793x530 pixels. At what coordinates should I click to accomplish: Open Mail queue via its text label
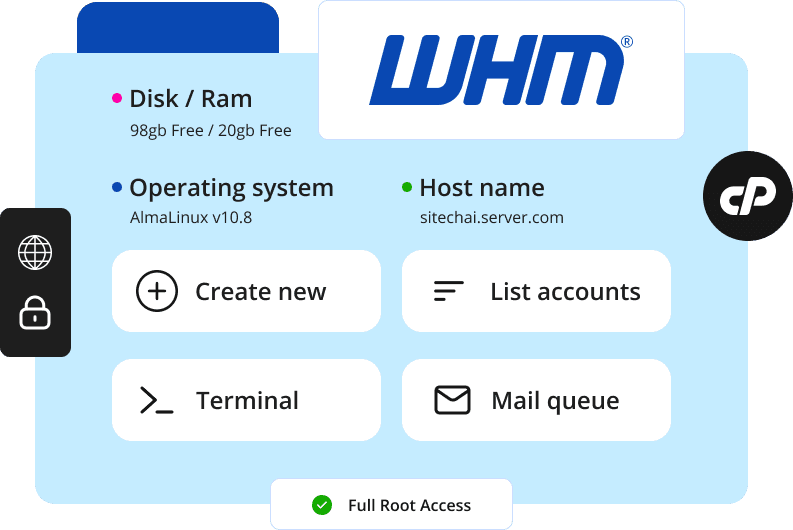pyautogui.click(x=555, y=401)
